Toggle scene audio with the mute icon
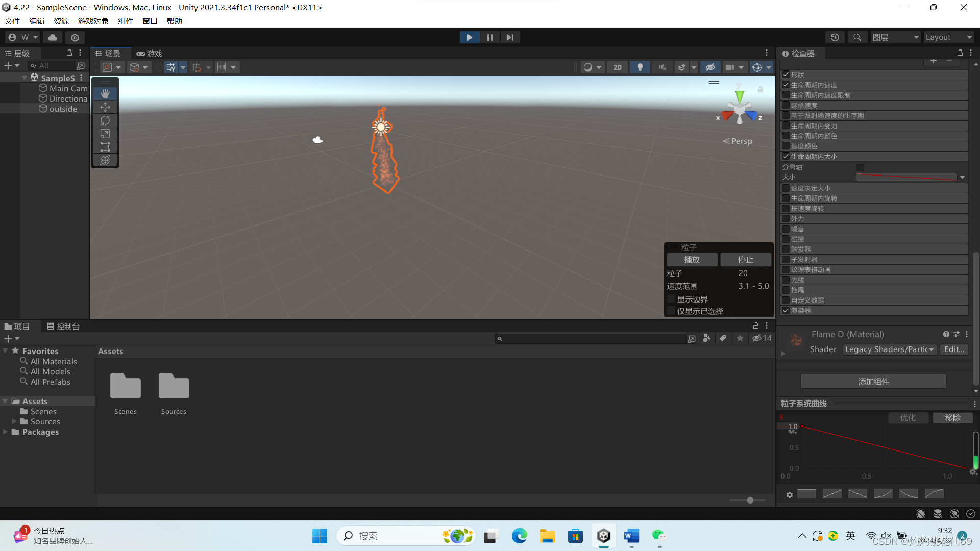This screenshot has width=980, height=551. (662, 67)
